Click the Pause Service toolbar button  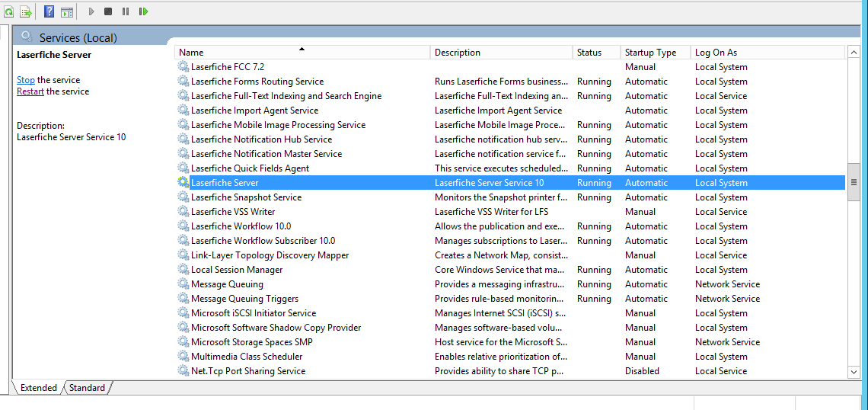point(126,11)
